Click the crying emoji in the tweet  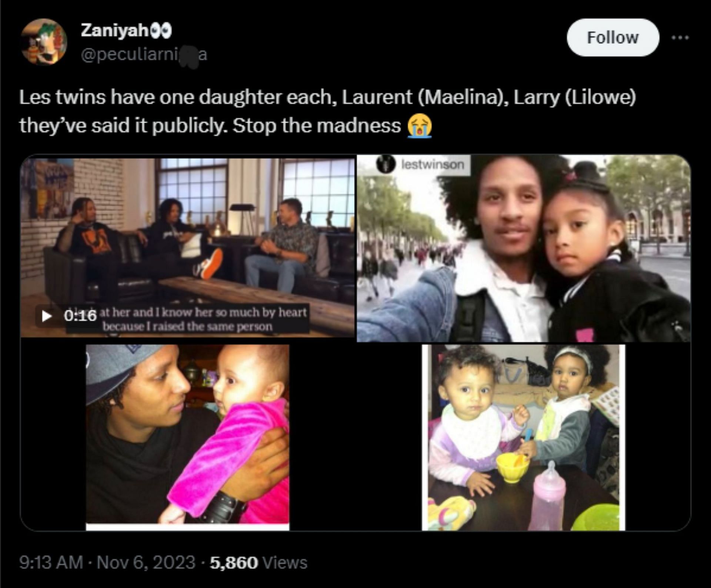click(x=420, y=126)
